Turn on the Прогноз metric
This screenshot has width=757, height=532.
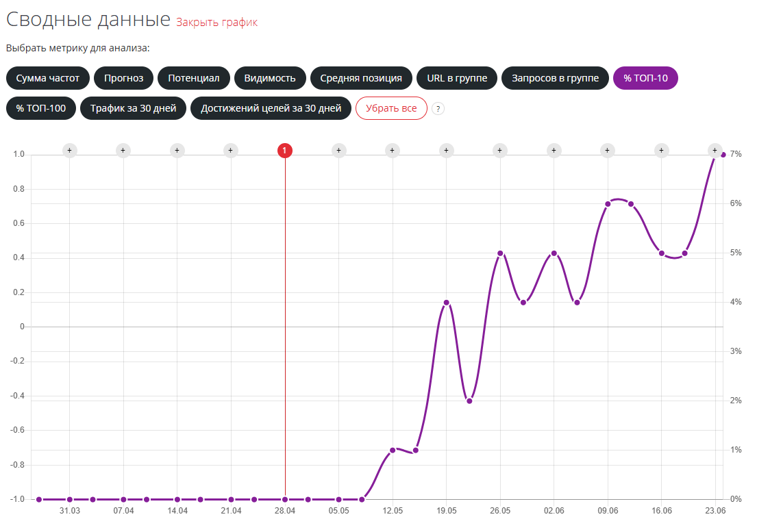pyautogui.click(x=124, y=78)
